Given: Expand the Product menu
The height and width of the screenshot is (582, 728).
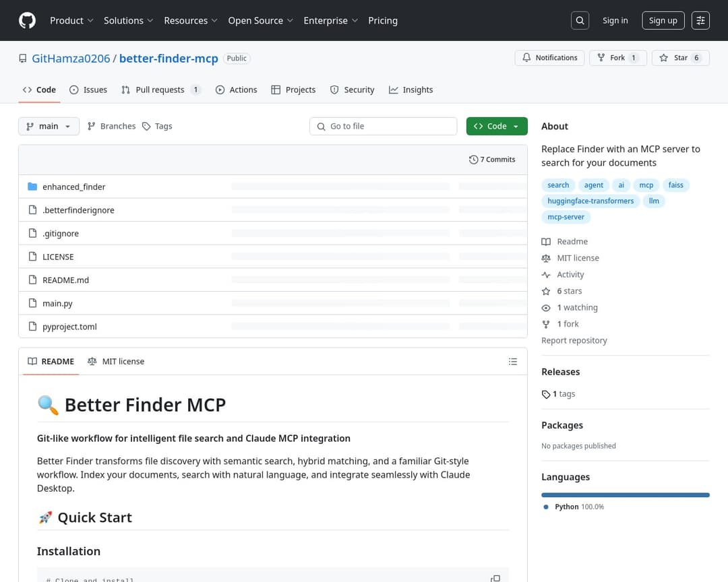Looking at the screenshot, I should pyautogui.click(x=71, y=20).
